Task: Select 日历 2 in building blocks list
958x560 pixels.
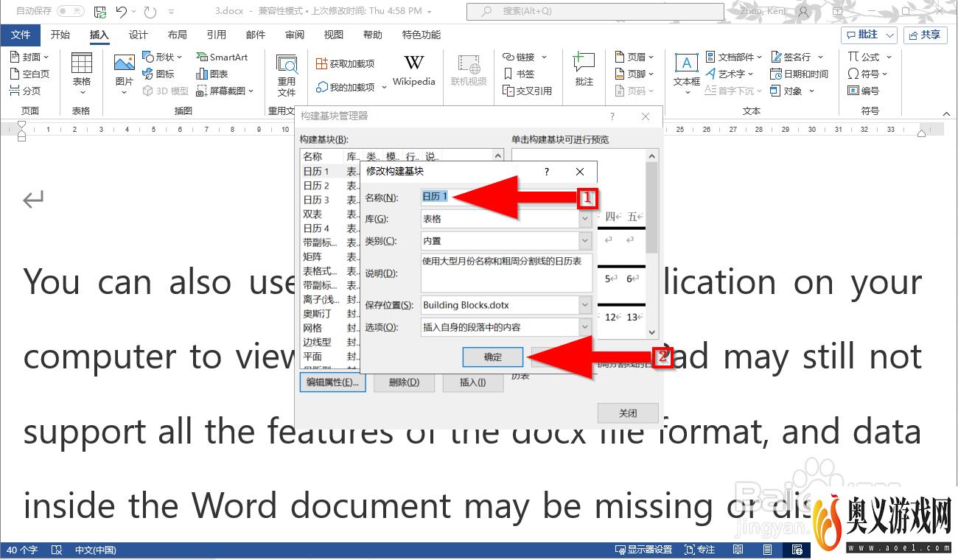Action: point(316,186)
